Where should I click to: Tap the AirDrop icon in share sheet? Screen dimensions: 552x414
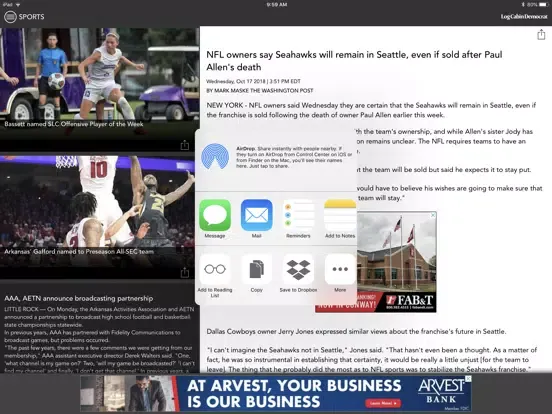click(x=215, y=157)
